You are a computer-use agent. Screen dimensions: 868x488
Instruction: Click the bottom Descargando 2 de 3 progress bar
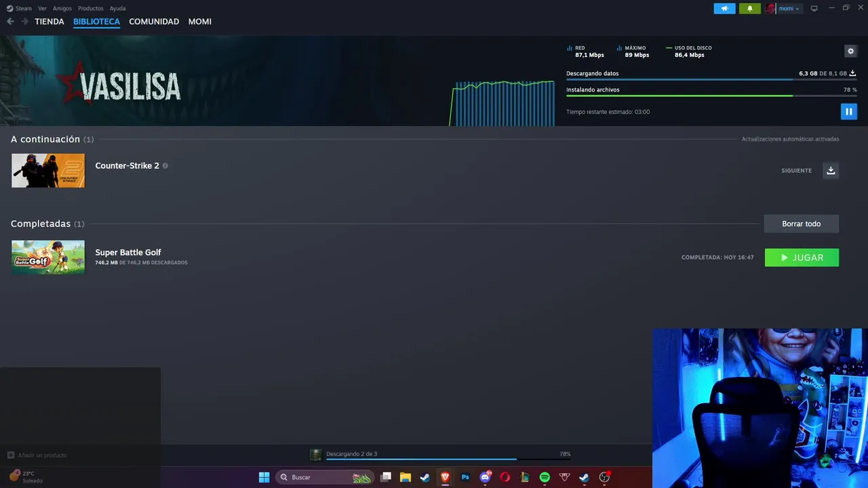click(x=448, y=460)
